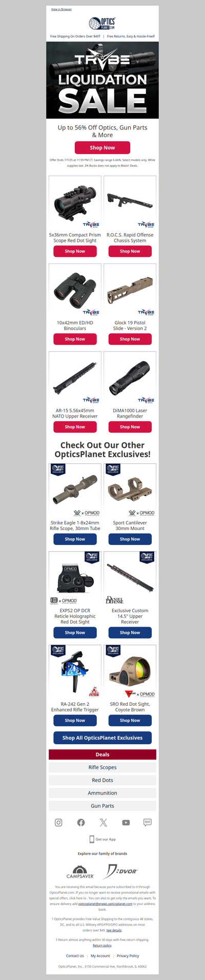Screen dimensions: 205x980
Task: Open the YouTube social icon
Action: click(126, 822)
